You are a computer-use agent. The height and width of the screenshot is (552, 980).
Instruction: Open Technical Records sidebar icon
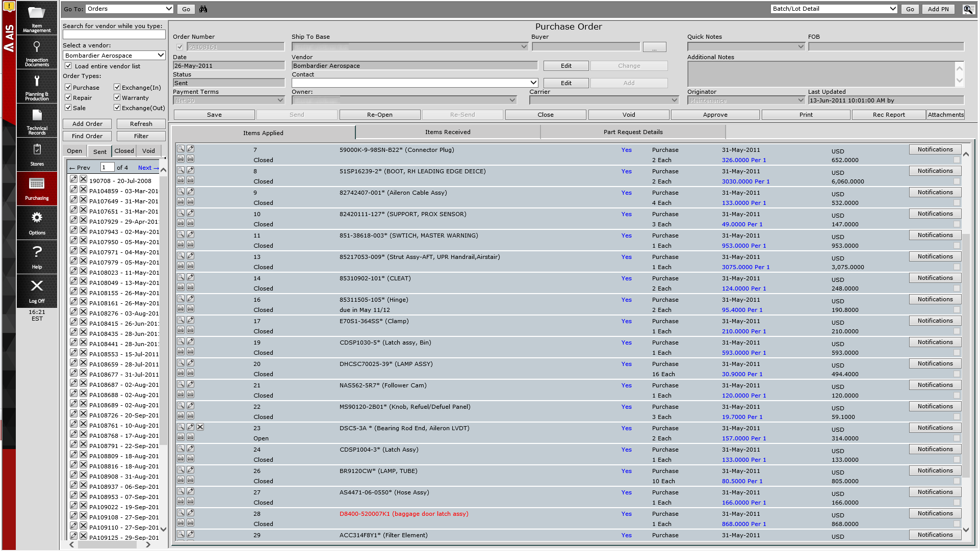[37, 121]
